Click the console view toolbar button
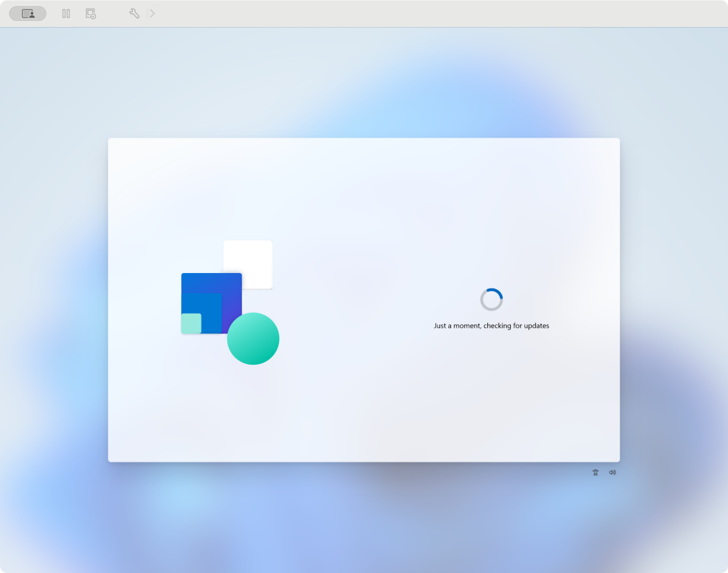This screenshot has height=573, width=728. [28, 13]
